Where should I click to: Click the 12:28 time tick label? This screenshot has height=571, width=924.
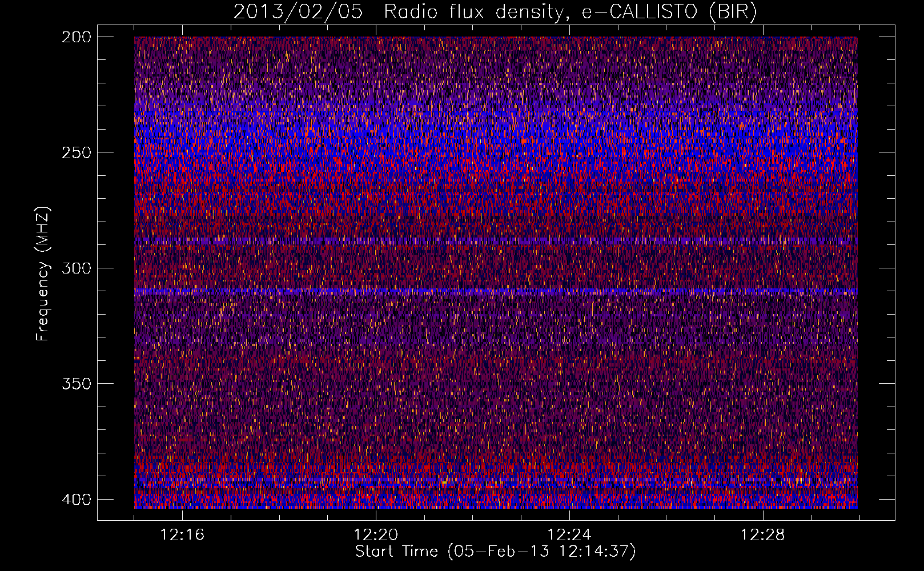coord(763,535)
